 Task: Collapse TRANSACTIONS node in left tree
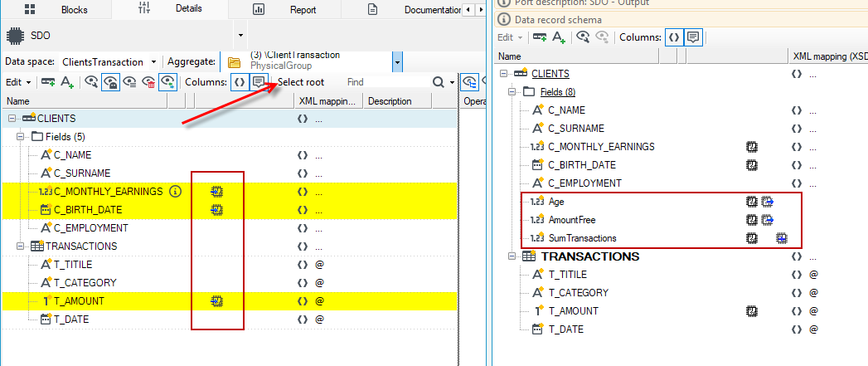(x=21, y=246)
